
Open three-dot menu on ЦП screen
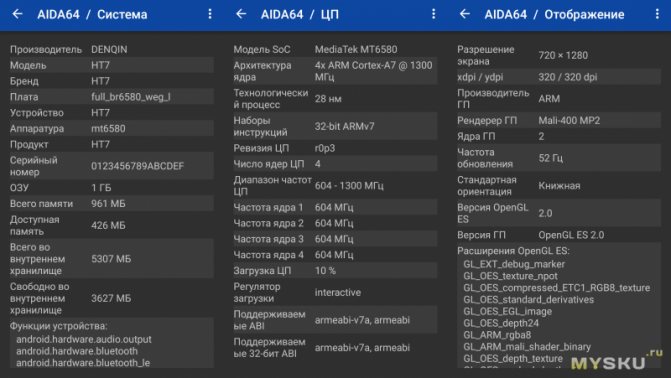click(433, 14)
